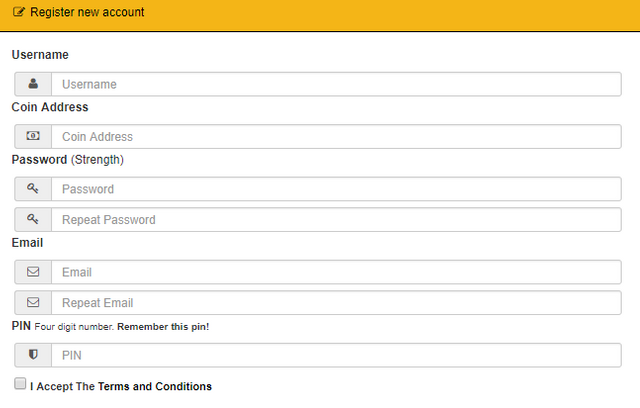This screenshot has height=408, width=640.
Task: Click the key icon beside Repeat Password
Action: [x=33, y=219]
